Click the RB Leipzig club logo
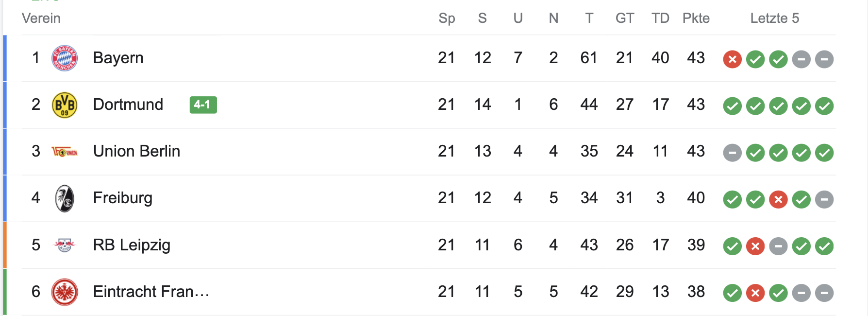This screenshot has width=868, height=316. click(x=65, y=245)
